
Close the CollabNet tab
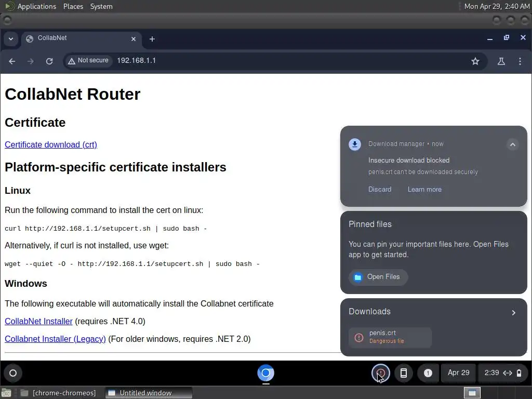pyautogui.click(x=134, y=39)
